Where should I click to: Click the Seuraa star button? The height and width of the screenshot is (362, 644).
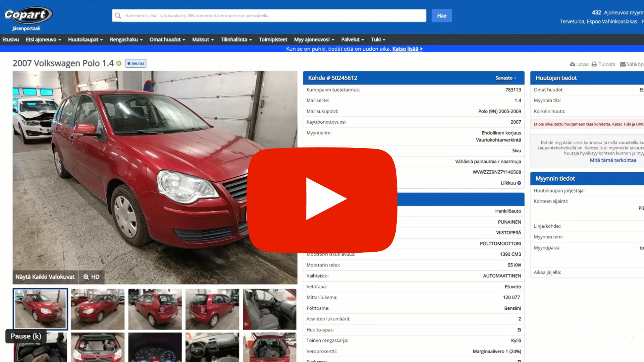click(136, 63)
